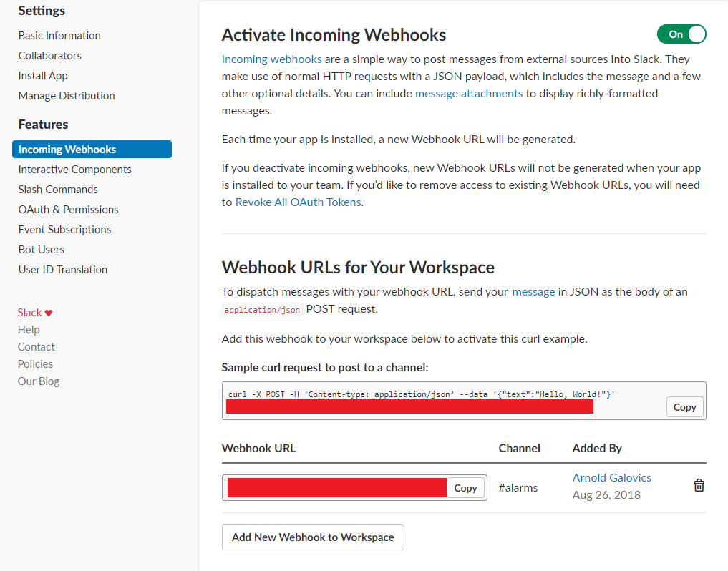The width and height of the screenshot is (728, 571).
Task: Open Basic Information settings page
Action: pyautogui.click(x=59, y=36)
